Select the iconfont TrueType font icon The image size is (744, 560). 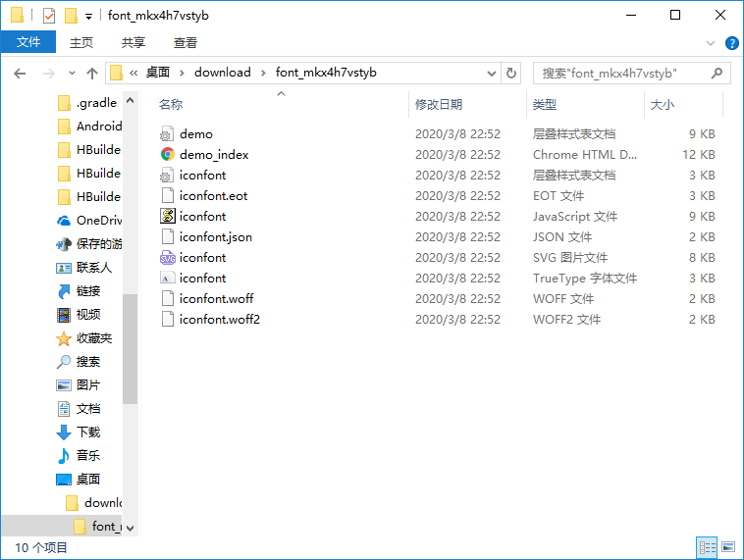(167, 278)
